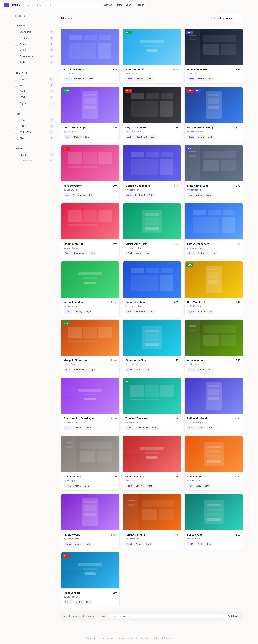Check the $30 – $69 price filter
Image resolution: width=258 pixels, height=644 pixels.
(x=16, y=132)
